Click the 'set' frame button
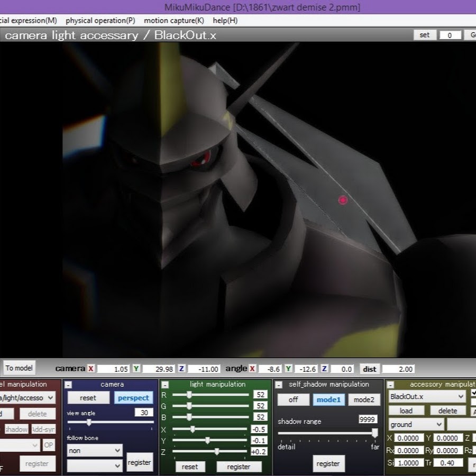 [425, 35]
